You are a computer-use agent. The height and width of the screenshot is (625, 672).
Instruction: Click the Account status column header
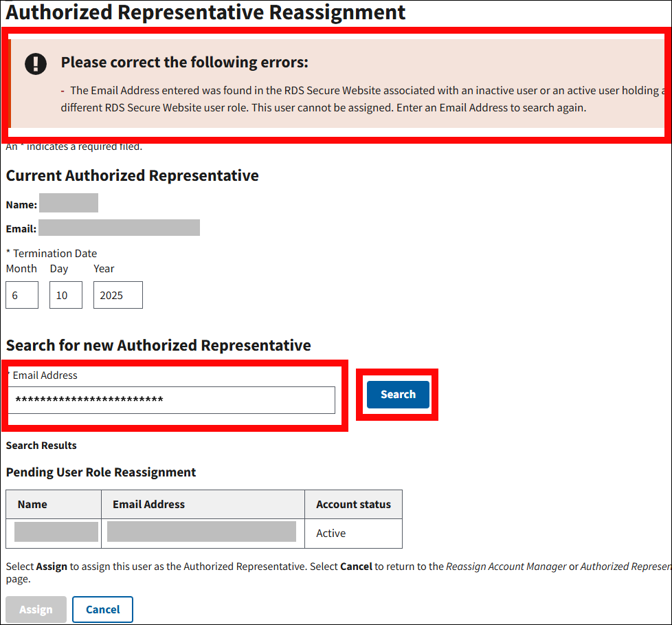click(x=353, y=504)
